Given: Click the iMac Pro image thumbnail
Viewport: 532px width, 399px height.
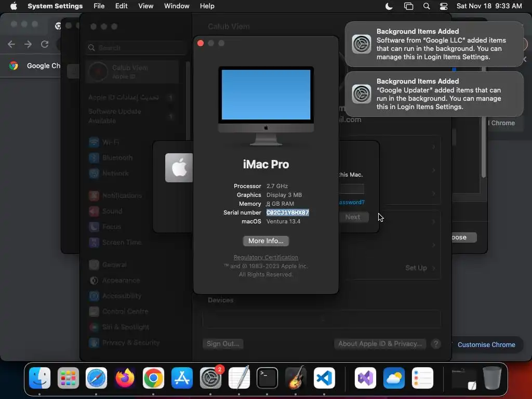Looking at the screenshot, I should (x=265, y=106).
